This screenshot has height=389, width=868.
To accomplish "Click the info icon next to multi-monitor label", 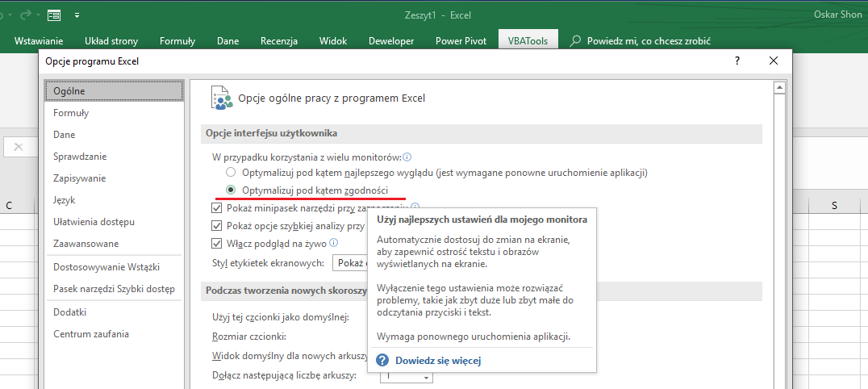I will 407,157.
